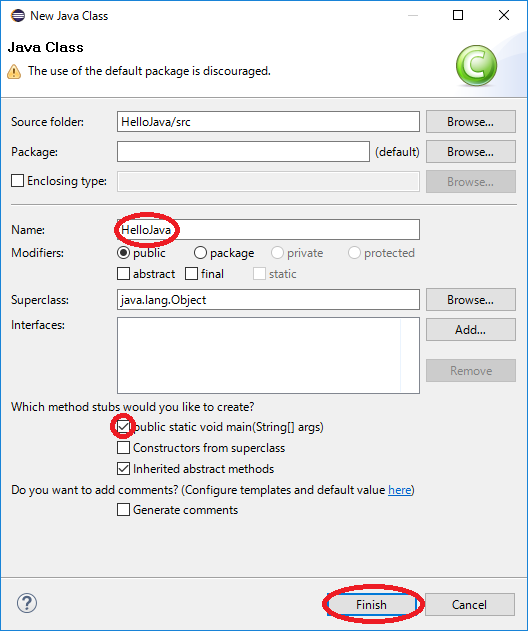Select the public modifier radio button
The image size is (528, 631).
tap(123, 253)
